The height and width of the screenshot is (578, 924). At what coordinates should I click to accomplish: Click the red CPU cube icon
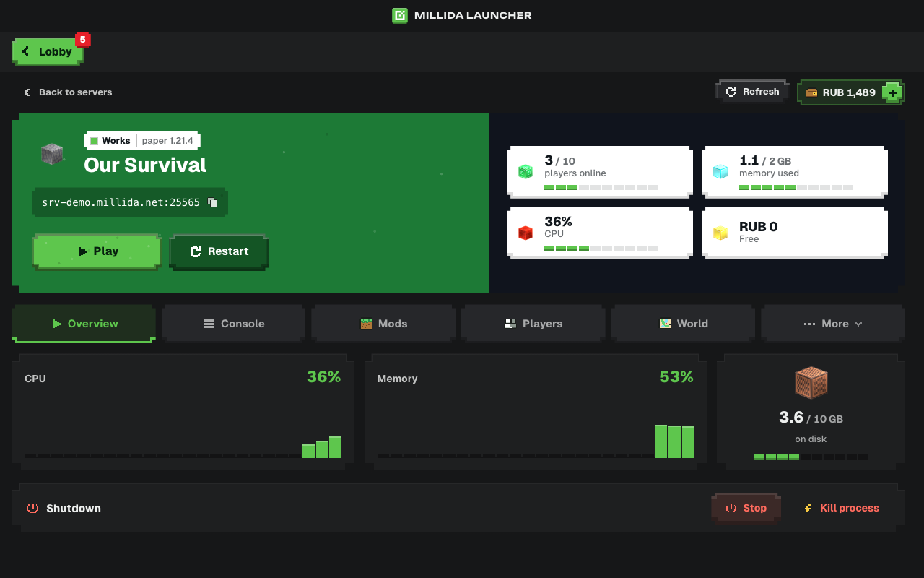(x=526, y=233)
